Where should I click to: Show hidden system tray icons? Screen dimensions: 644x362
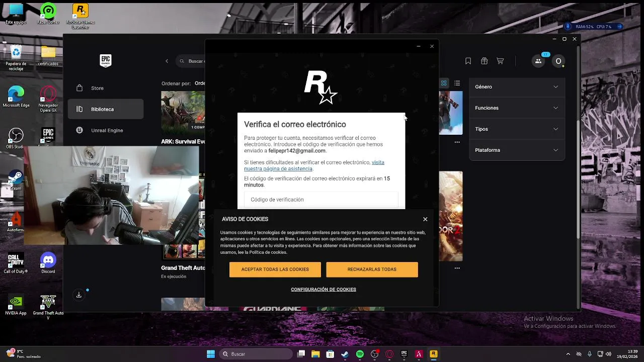click(x=568, y=354)
